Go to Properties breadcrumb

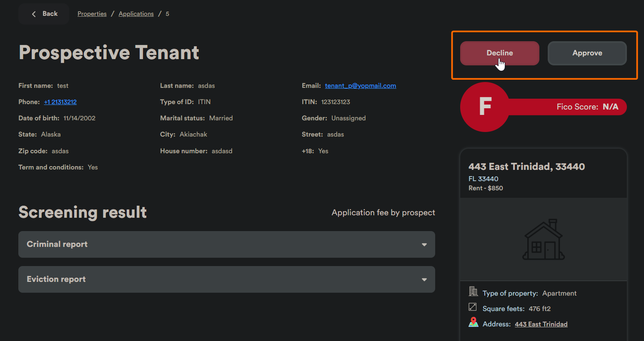(x=92, y=14)
